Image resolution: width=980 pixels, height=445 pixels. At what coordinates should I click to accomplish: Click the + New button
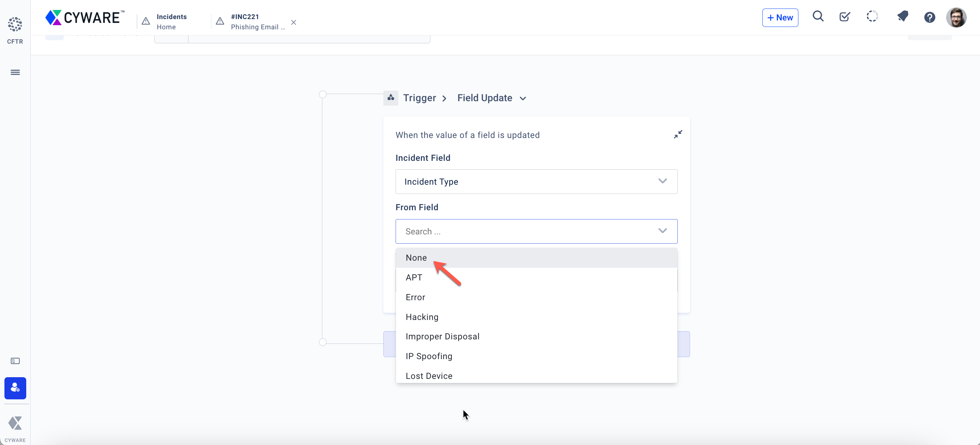(x=780, y=17)
